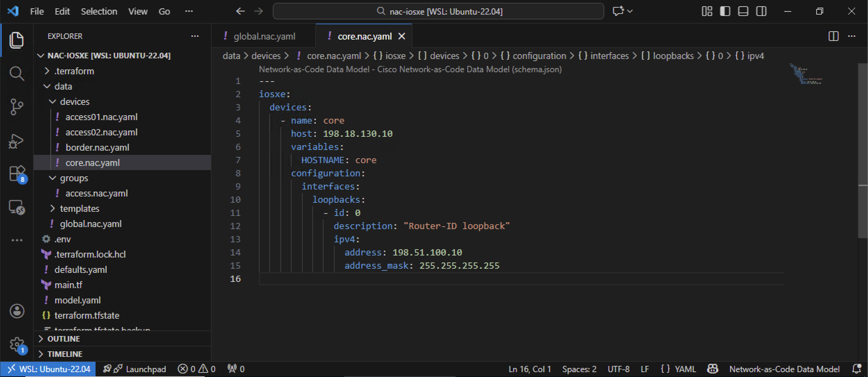Switch to the global.nac.yaml tab
Screen dimensions: 868x377
click(264, 36)
